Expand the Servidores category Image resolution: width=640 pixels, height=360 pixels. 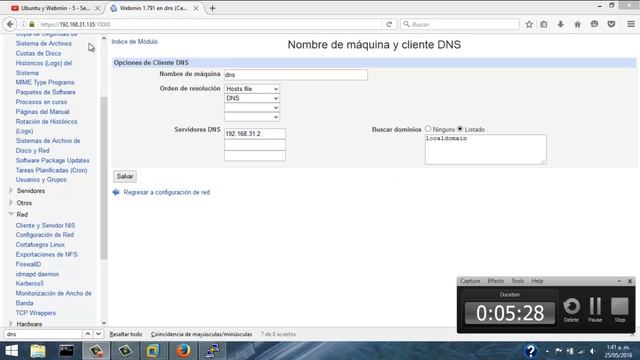point(31,191)
